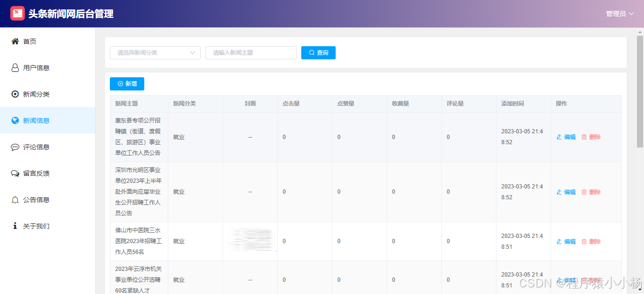Image resolution: width=644 pixels, height=294 pixels.
Task: Click 编辑 for 惠东县 news row
Action: (x=566, y=137)
